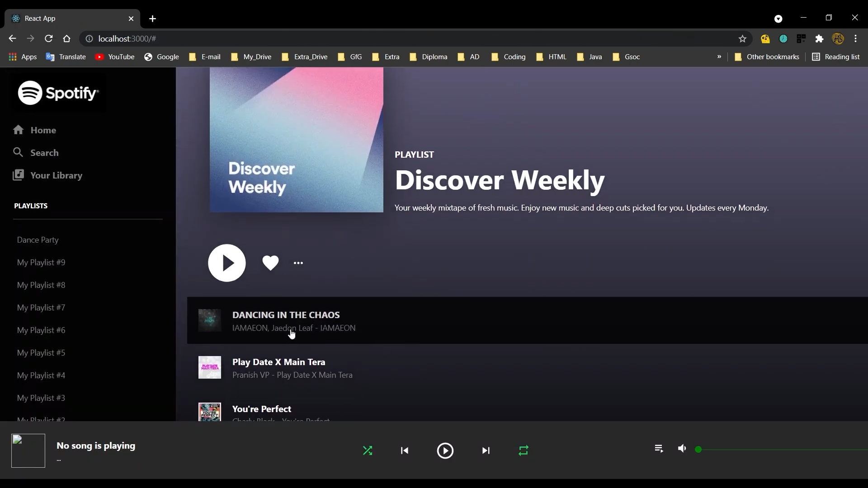Toggle repeat mode

coord(523,450)
